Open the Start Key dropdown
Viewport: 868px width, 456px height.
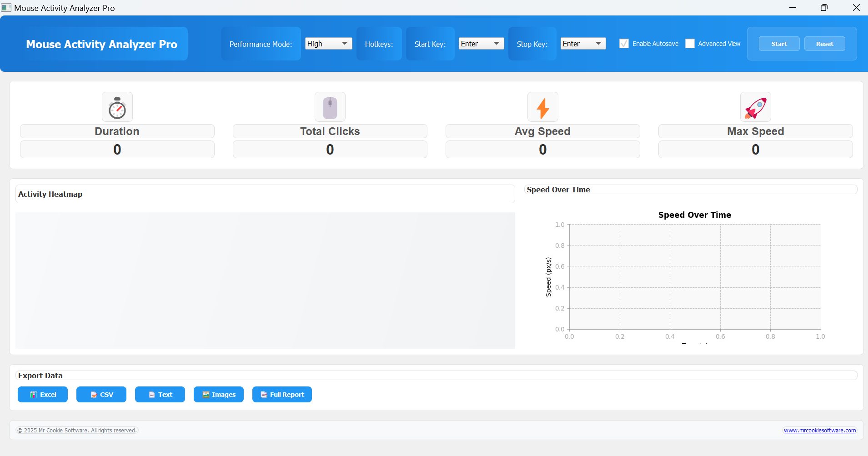point(481,43)
